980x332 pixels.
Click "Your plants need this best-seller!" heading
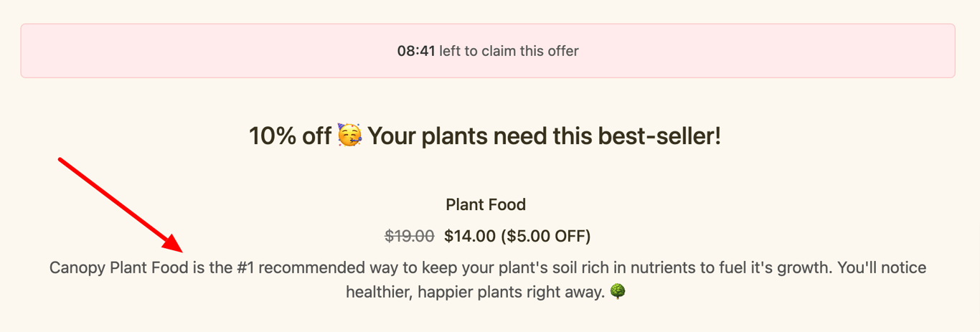point(544,136)
